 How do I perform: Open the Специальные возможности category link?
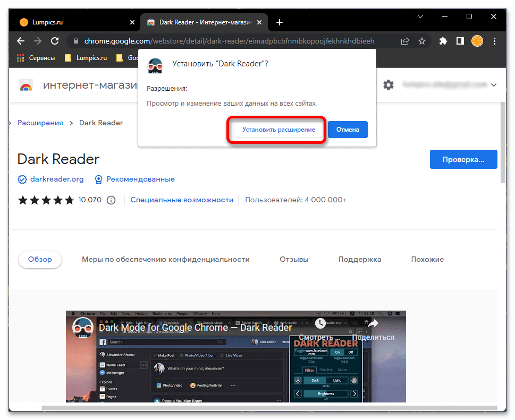click(x=182, y=200)
